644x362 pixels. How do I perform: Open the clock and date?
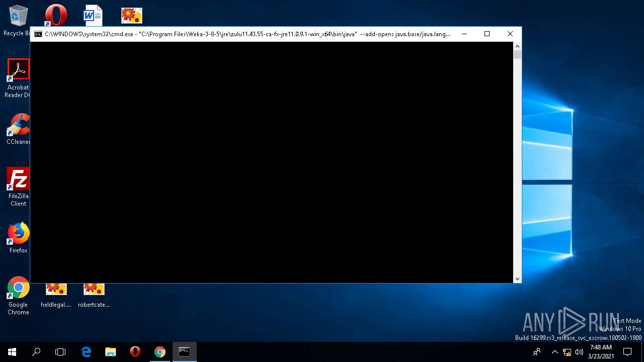(601, 352)
